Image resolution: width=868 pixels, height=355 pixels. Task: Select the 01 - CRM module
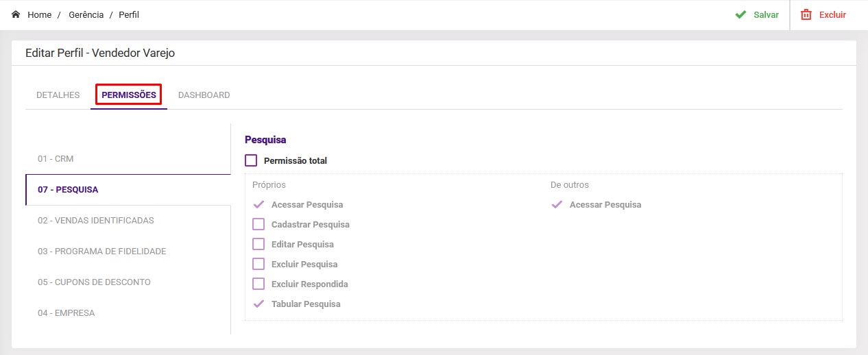56,159
